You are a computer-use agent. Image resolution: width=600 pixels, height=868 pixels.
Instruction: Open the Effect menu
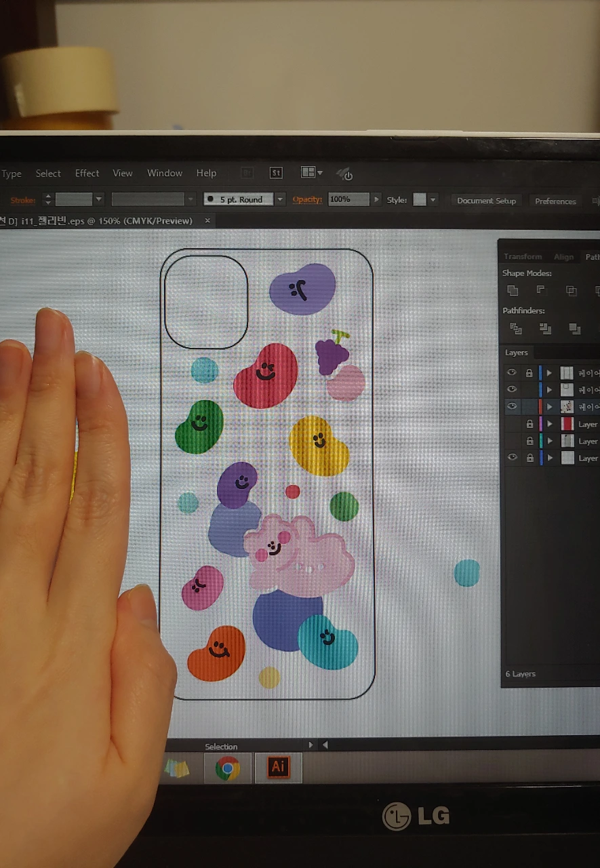coord(87,174)
